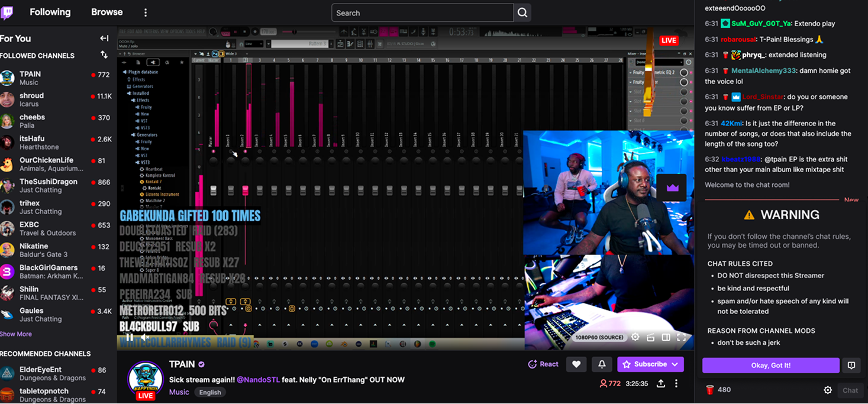Screen dimensions: 868x404
Task: Select trihex channel row
Action: [x=57, y=207]
